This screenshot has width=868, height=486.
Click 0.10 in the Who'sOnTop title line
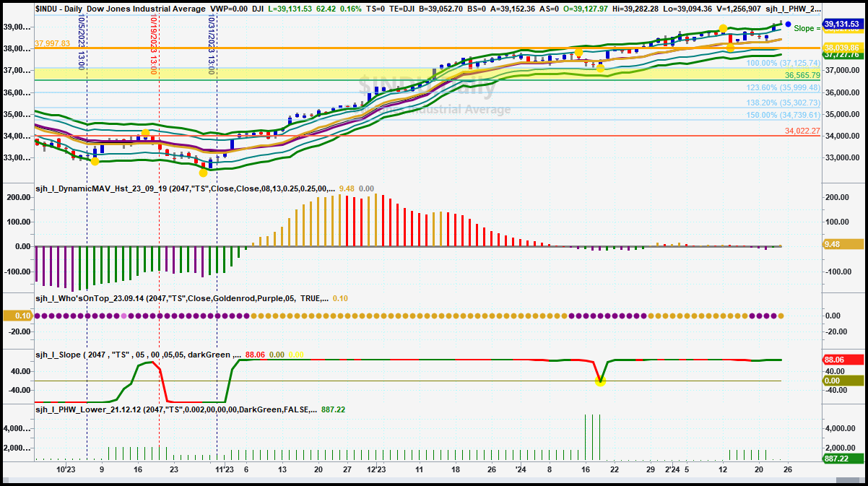click(340, 298)
